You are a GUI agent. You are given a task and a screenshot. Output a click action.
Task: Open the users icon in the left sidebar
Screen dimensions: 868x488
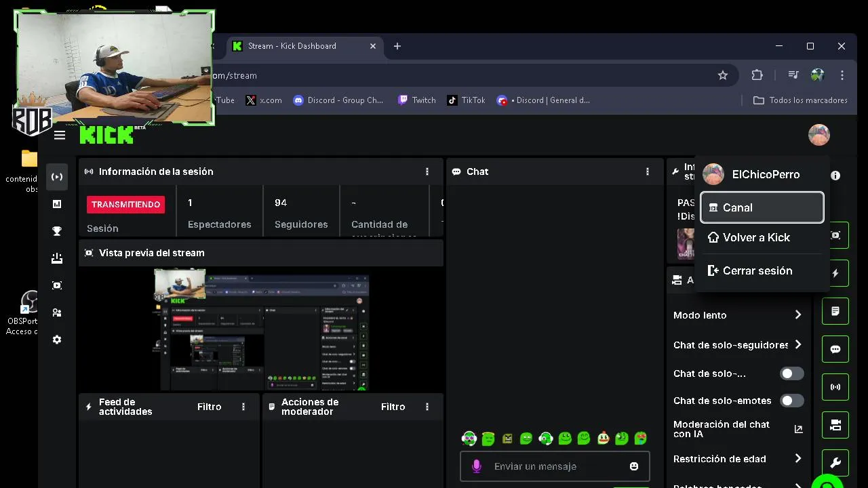click(57, 312)
